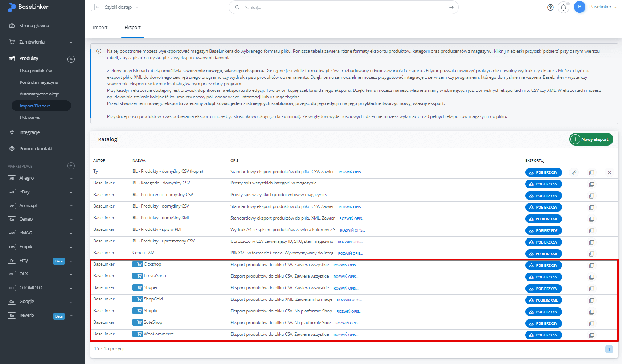Click pagination page 1 button
The image size is (622, 364).
point(609,349)
